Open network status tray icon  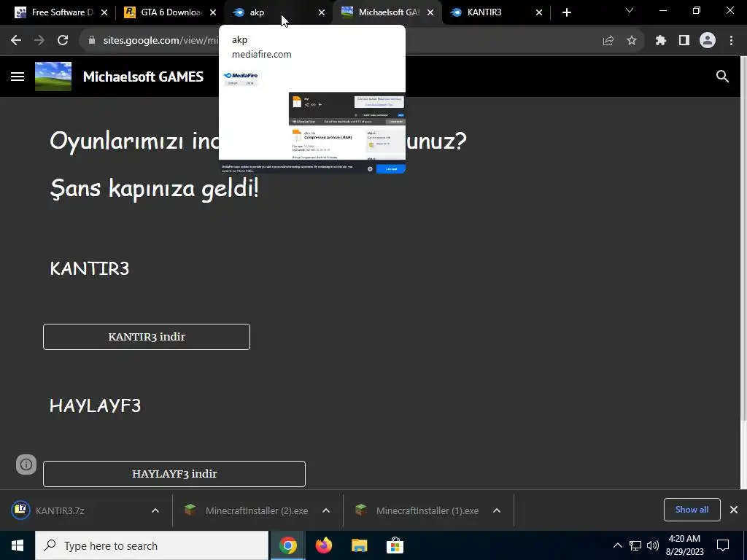[x=635, y=545]
